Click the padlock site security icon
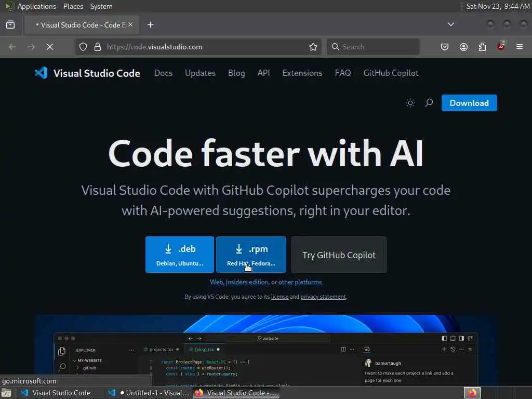Image resolution: width=532 pixels, height=399 pixels. (x=98, y=47)
